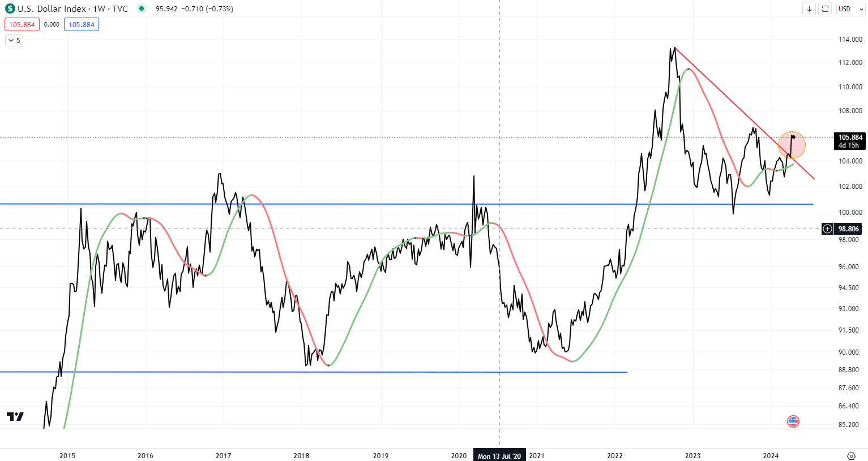Open the USD currency dropdown
The image size is (868, 461).
pyautogui.click(x=848, y=8)
